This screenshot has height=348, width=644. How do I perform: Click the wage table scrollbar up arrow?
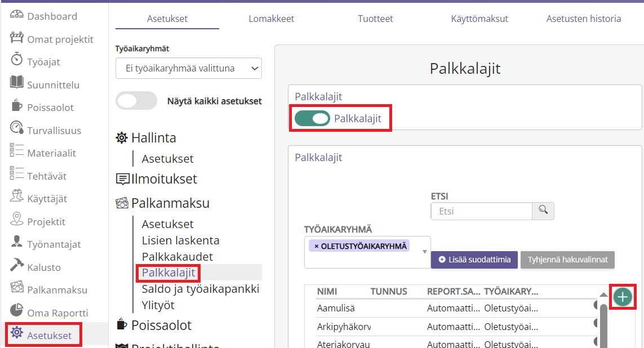pos(603,295)
